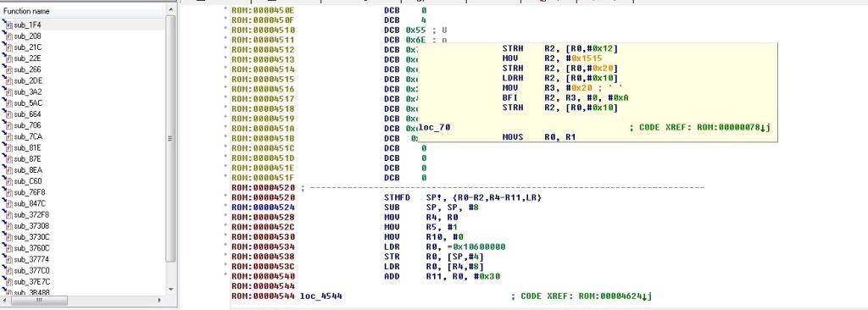Click the function icon beside sub_7CA
The image size is (868, 310).
click(x=7, y=136)
